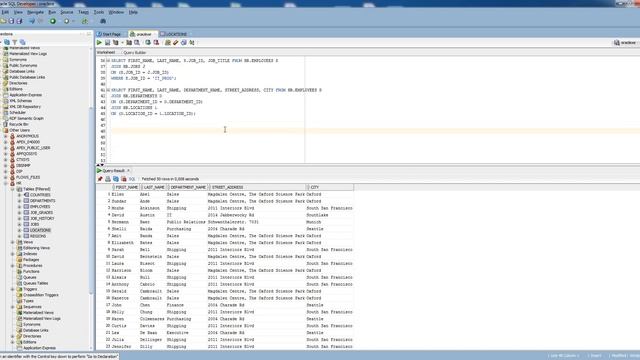Viewport: 640px width, 360px height.
Task: Expand the ANONYMOUS user node
Action: pos(6,136)
